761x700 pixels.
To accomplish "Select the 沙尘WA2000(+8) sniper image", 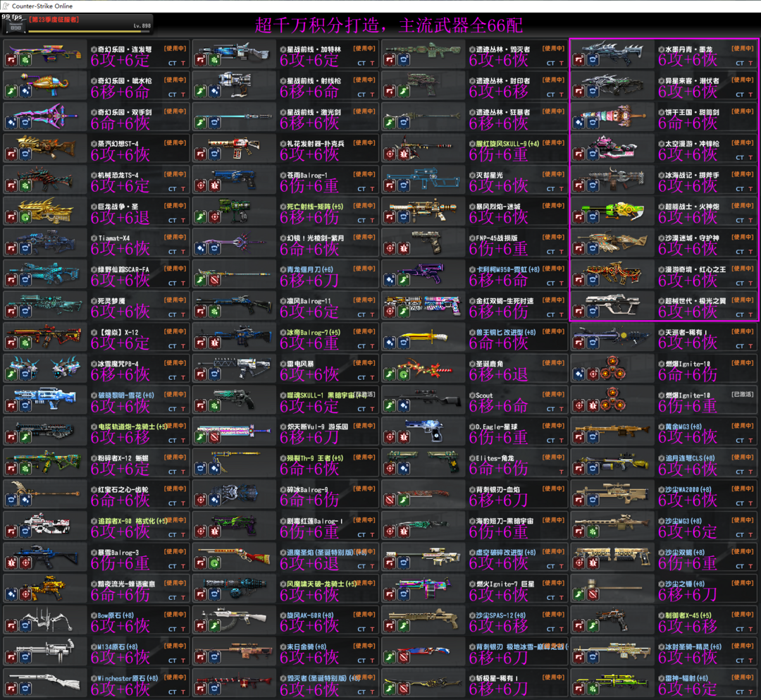I will point(612,494).
